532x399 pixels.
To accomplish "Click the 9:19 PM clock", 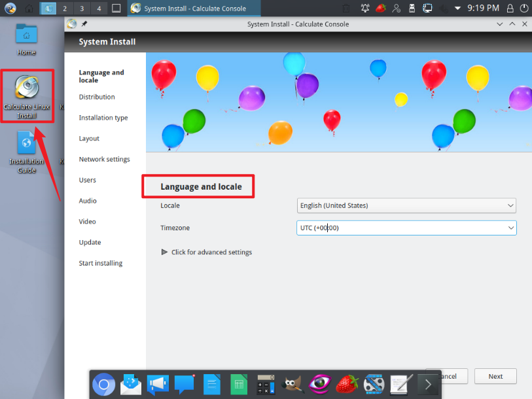I will [483, 8].
